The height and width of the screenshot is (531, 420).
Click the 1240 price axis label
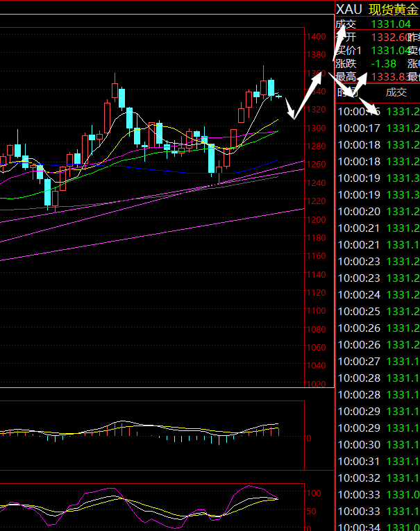click(x=316, y=183)
